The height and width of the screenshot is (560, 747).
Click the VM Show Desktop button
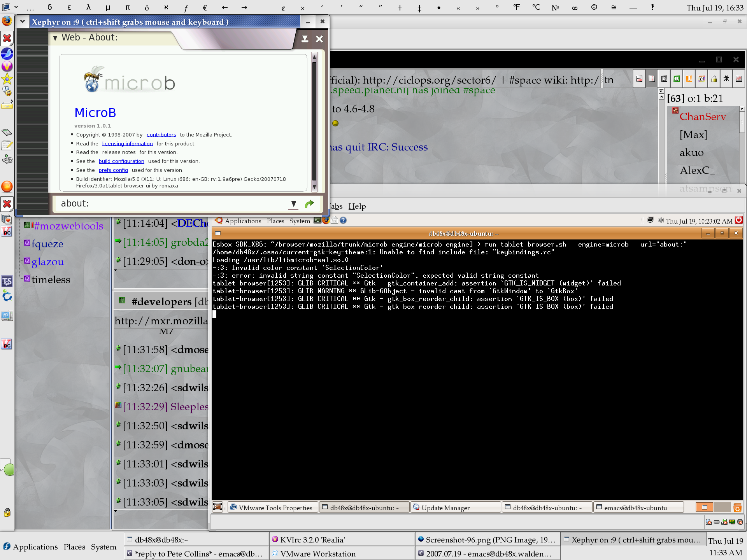click(x=218, y=507)
